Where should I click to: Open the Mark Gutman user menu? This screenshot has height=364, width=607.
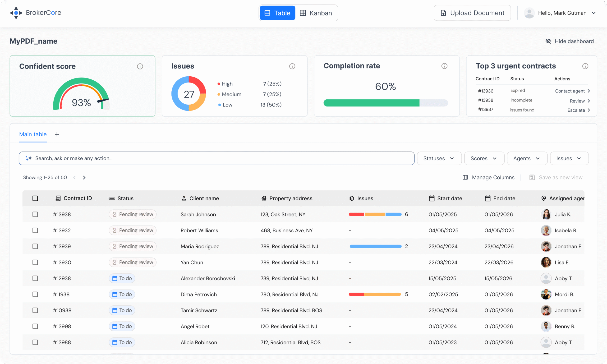tap(562, 13)
